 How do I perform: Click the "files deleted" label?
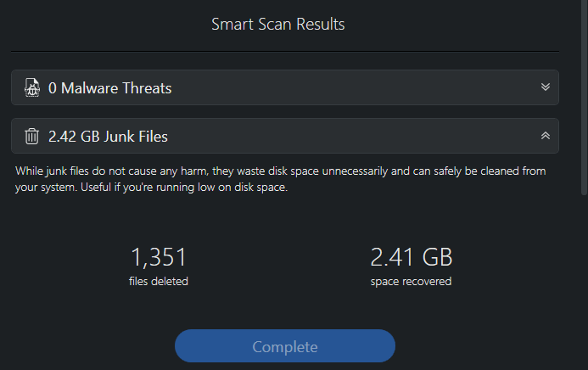(159, 281)
